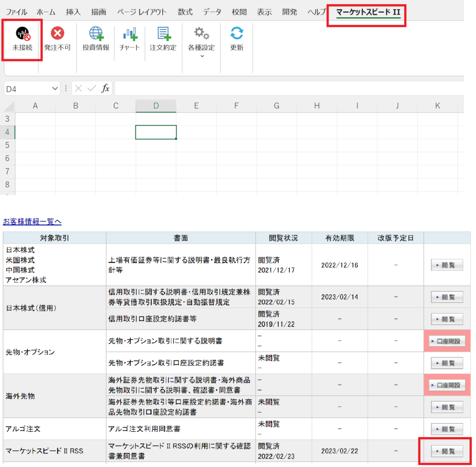Switch to the 表示 ribbon tab
This screenshot has width=476, height=467.
click(264, 12)
